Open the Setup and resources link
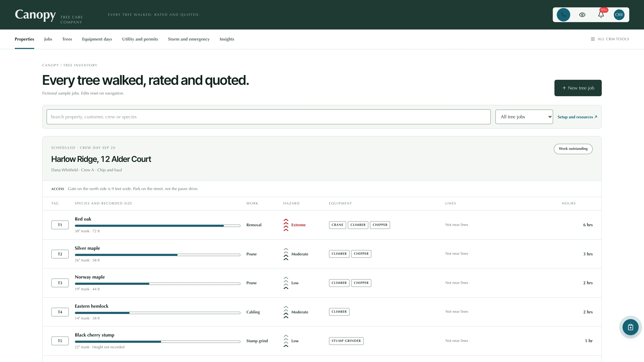 [577, 117]
